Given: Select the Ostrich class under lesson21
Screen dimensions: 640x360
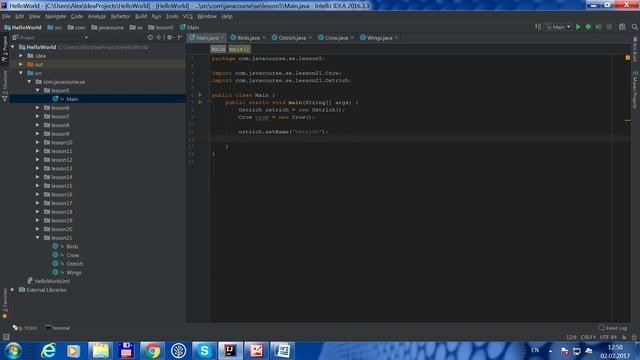Looking at the screenshot, I should tap(75, 264).
